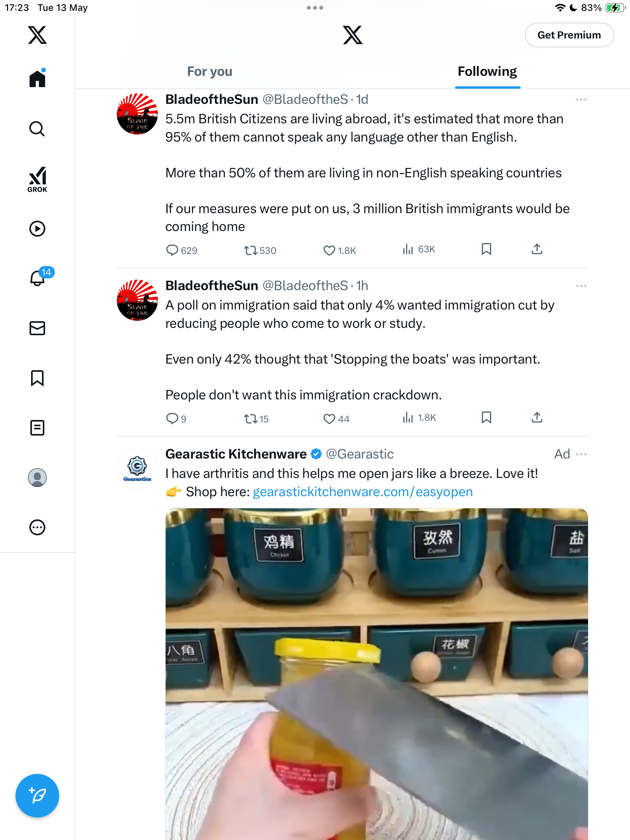Tap the compose post floating button
The image size is (630, 840).
point(37,796)
